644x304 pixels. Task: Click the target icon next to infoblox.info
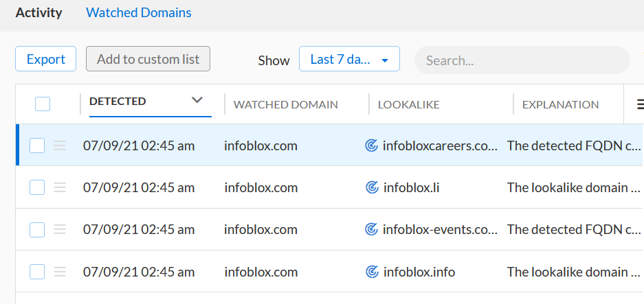(372, 272)
